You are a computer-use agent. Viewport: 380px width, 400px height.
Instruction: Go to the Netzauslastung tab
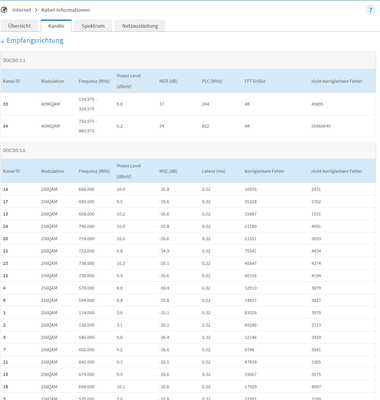[x=140, y=26]
